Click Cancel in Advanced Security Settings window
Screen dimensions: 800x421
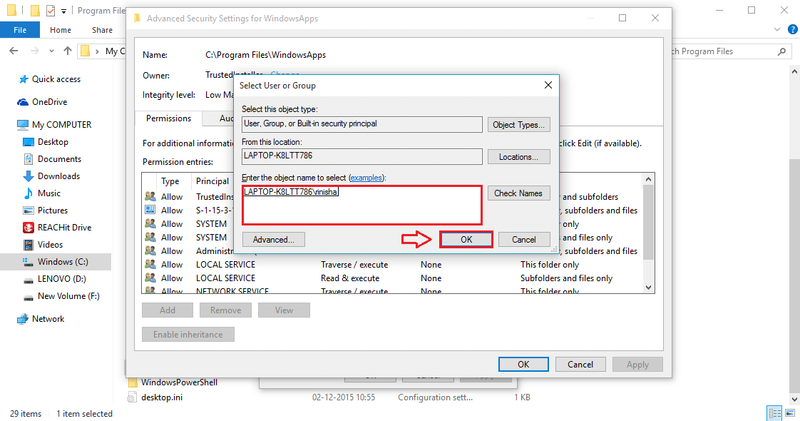[581, 364]
